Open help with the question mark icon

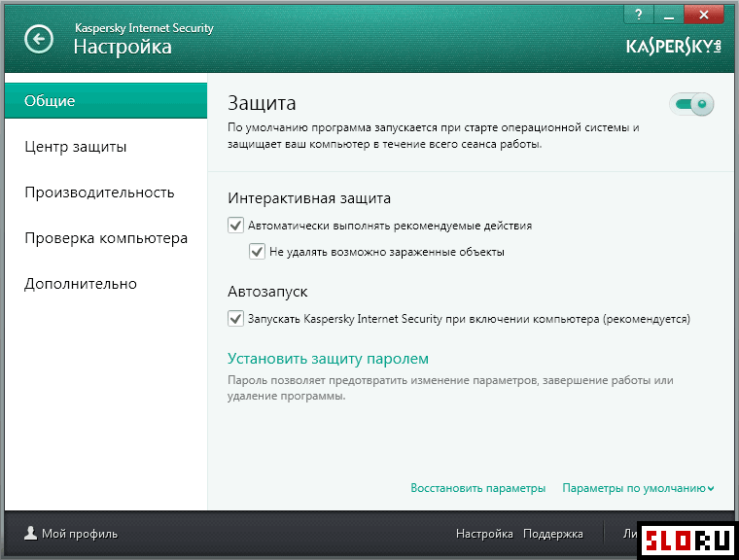click(639, 15)
